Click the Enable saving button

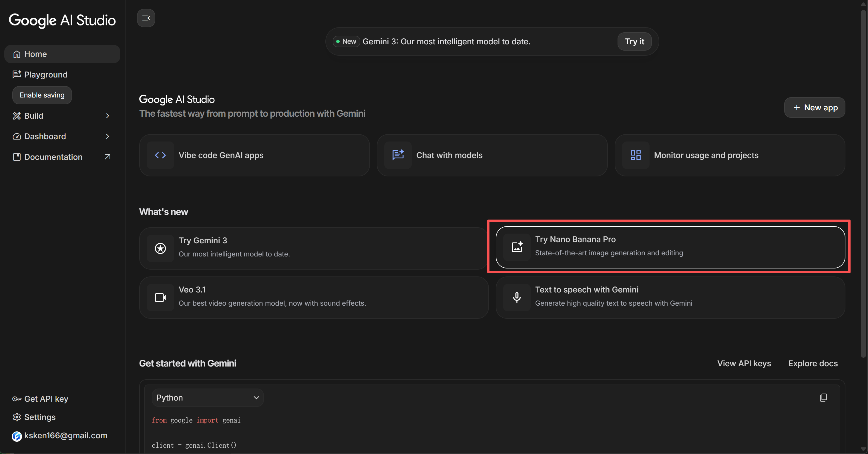click(x=42, y=95)
